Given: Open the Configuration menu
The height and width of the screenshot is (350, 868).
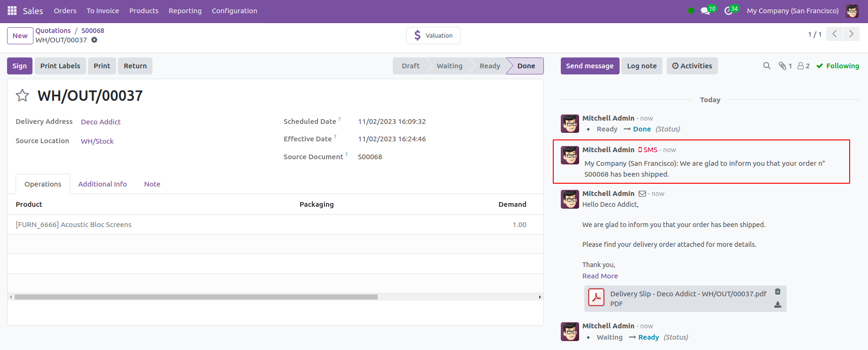Looking at the screenshot, I should click(x=234, y=11).
